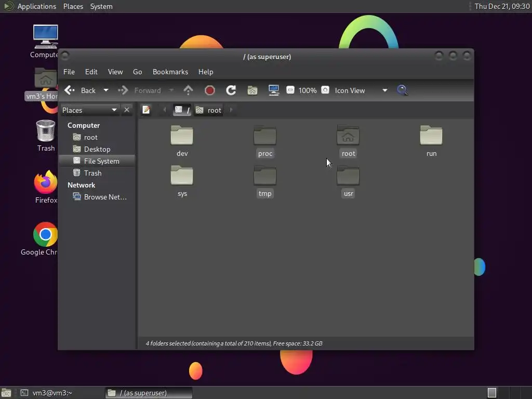
Task: Open the View menu
Action: (x=115, y=72)
